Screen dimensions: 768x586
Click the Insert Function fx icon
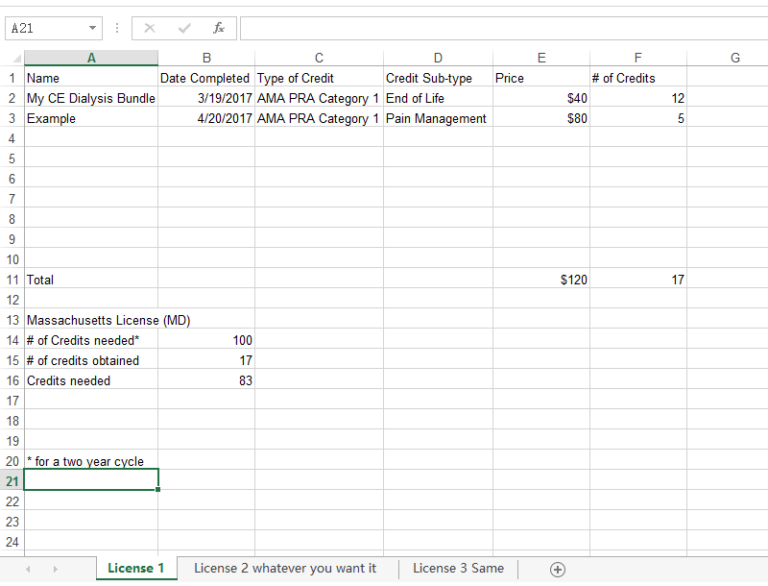pos(219,28)
